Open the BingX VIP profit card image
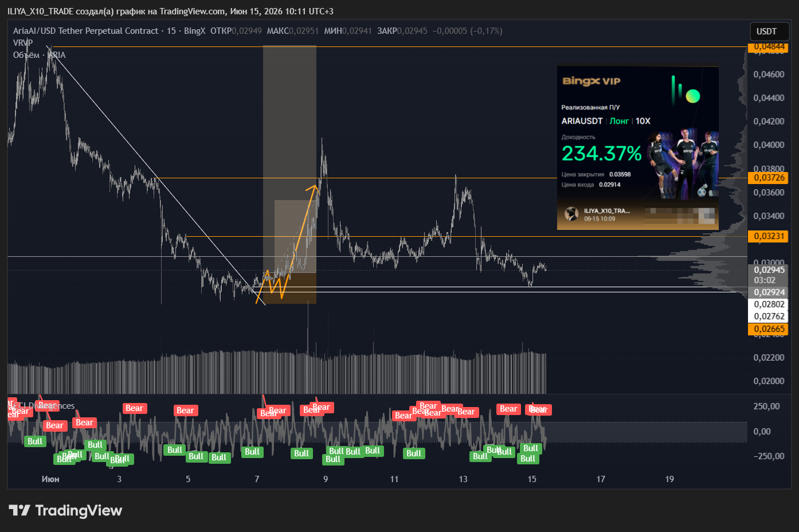Image resolution: width=799 pixels, height=532 pixels. coord(638,148)
